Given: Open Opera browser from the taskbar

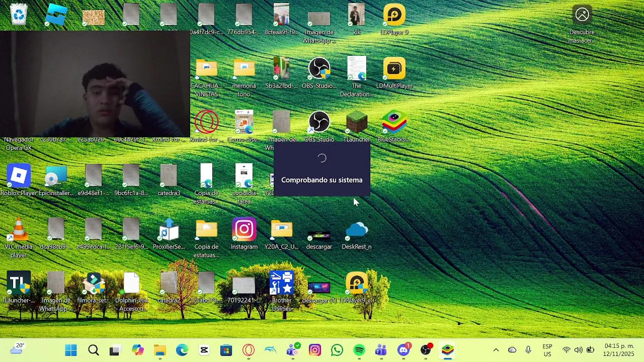Looking at the screenshot, I should coord(248,350).
